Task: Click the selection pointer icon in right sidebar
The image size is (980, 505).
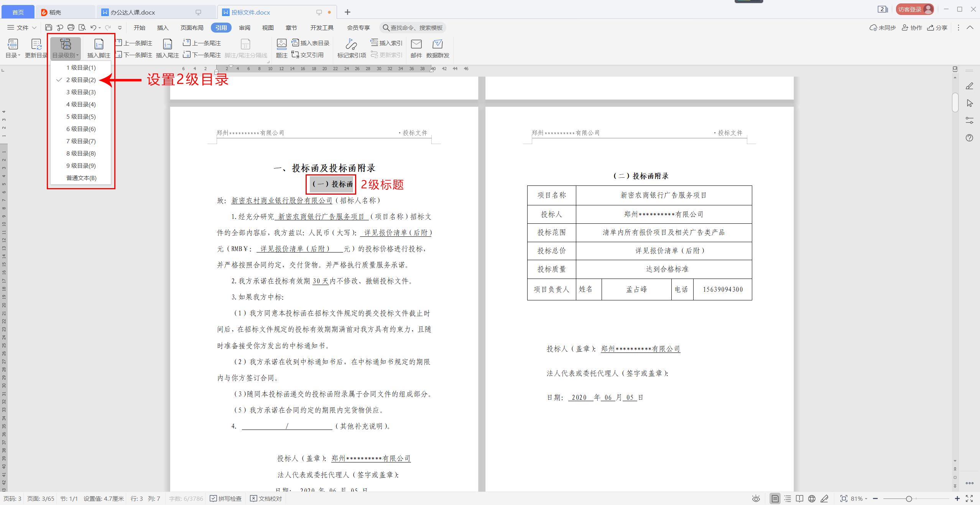Action: (x=969, y=103)
